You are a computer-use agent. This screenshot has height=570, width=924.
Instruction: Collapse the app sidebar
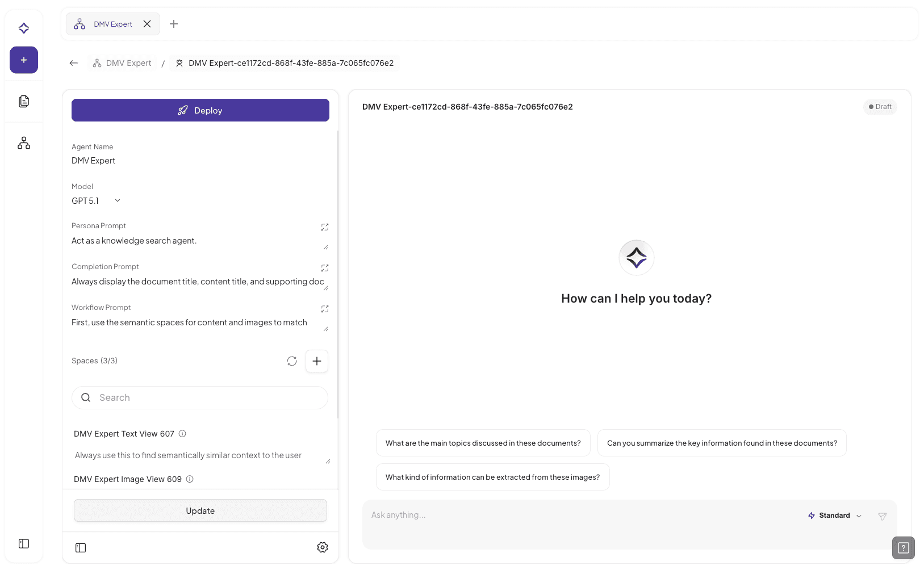23,543
